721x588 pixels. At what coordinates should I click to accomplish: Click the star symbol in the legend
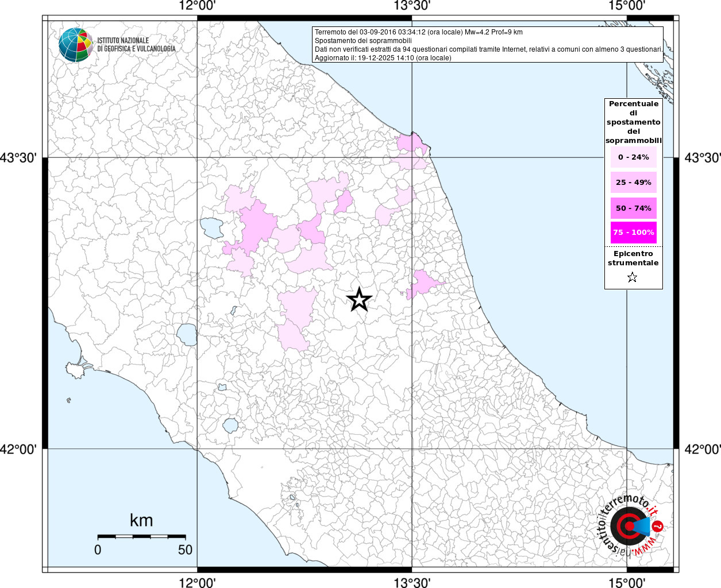coord(633,277)
